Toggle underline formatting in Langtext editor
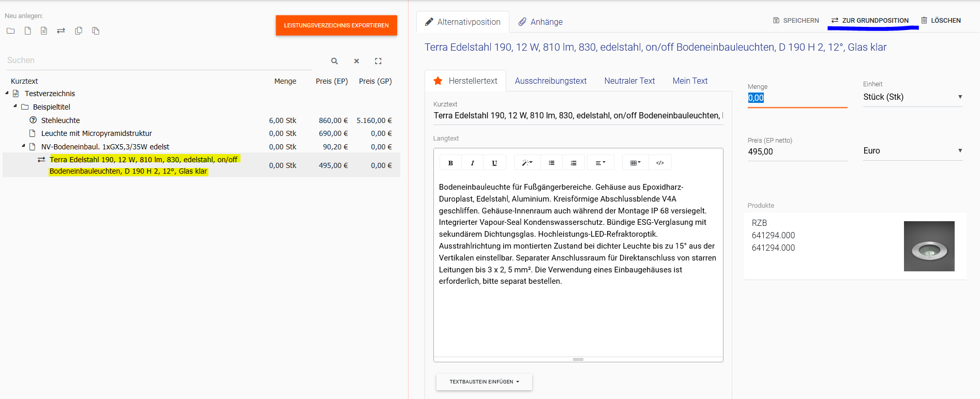The image size is (980, 399). 494,163
